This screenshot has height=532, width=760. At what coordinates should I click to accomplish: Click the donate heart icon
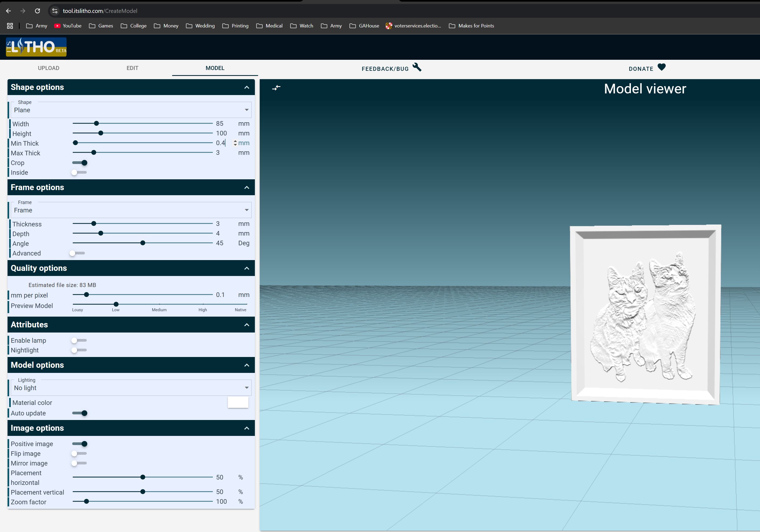point(661,67)
